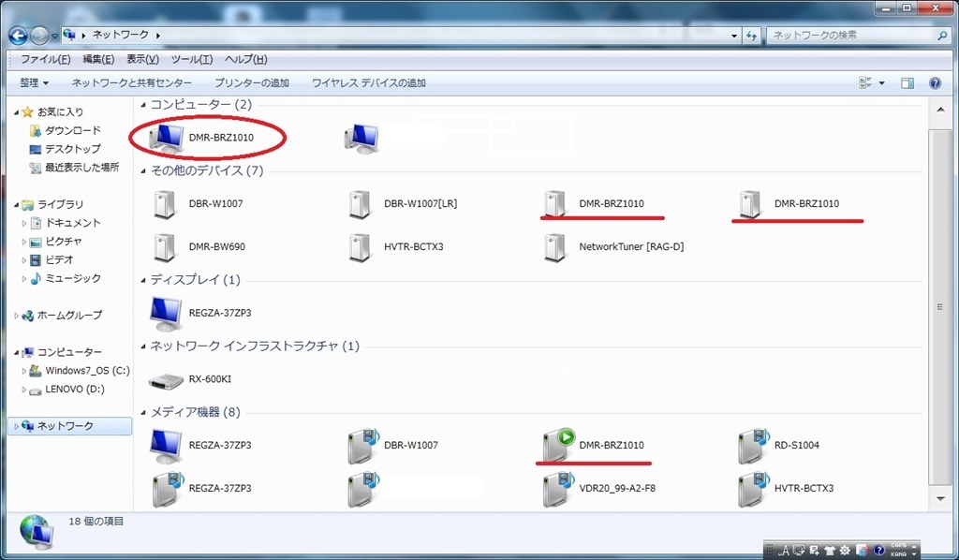Expand Windows7_OS (C:) drive node
959x560 pixels.
tap(23, 371)
